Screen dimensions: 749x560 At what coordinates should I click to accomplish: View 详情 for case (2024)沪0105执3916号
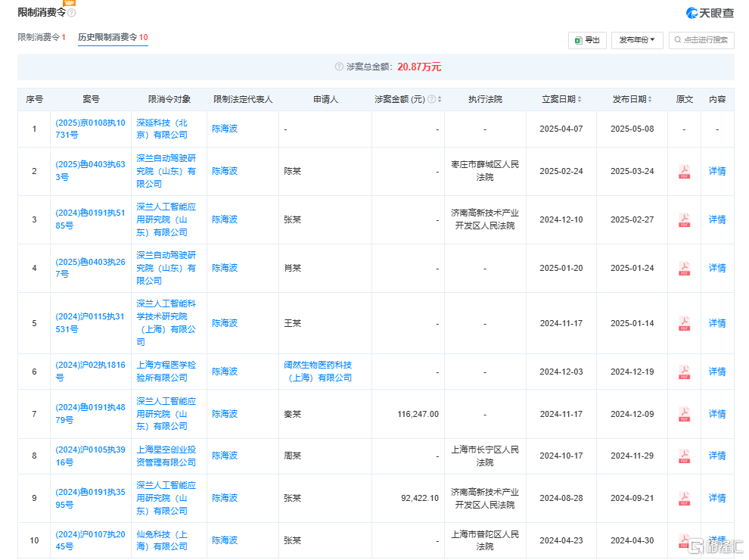point(717,456)
